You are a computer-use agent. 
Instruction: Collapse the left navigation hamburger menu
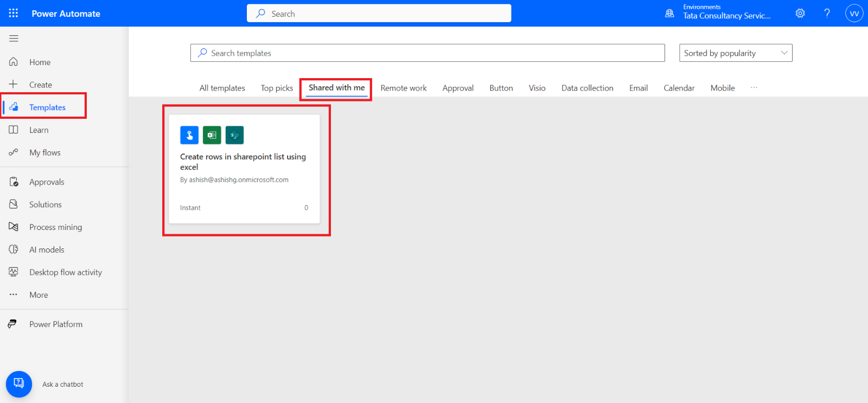(x=14, y=39)
